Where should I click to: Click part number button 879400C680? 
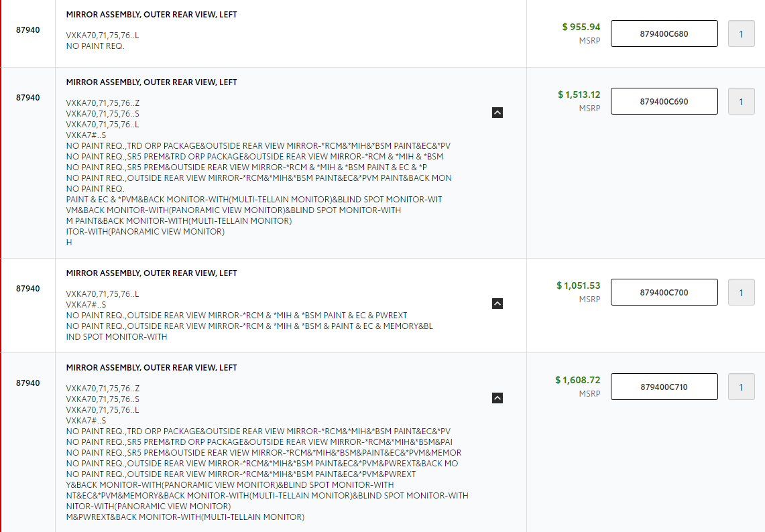click(x=664, y=34)
